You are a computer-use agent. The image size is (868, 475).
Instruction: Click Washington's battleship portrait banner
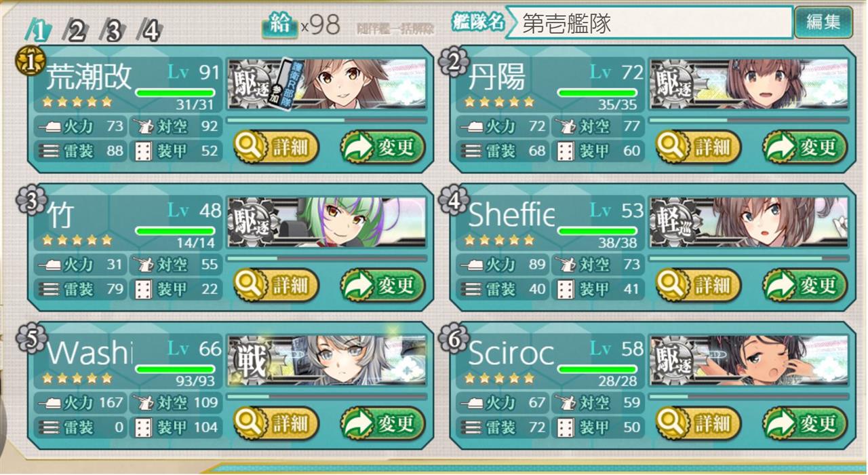pos(327,358)
